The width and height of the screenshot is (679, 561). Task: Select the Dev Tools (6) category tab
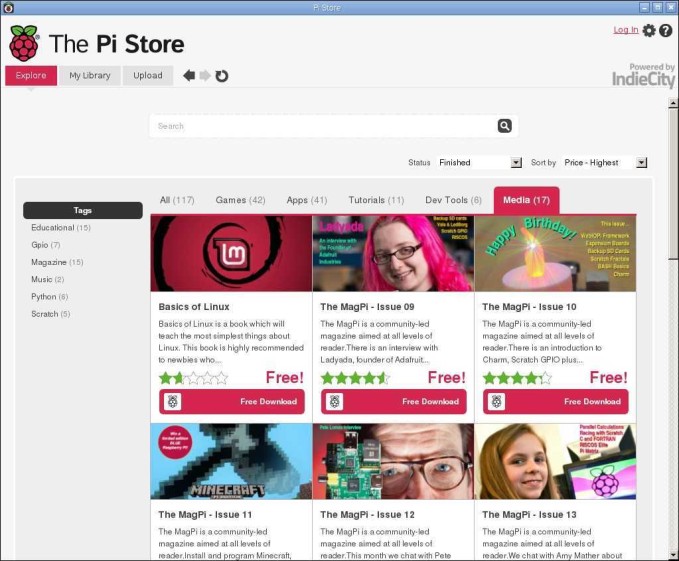(453, 200)
